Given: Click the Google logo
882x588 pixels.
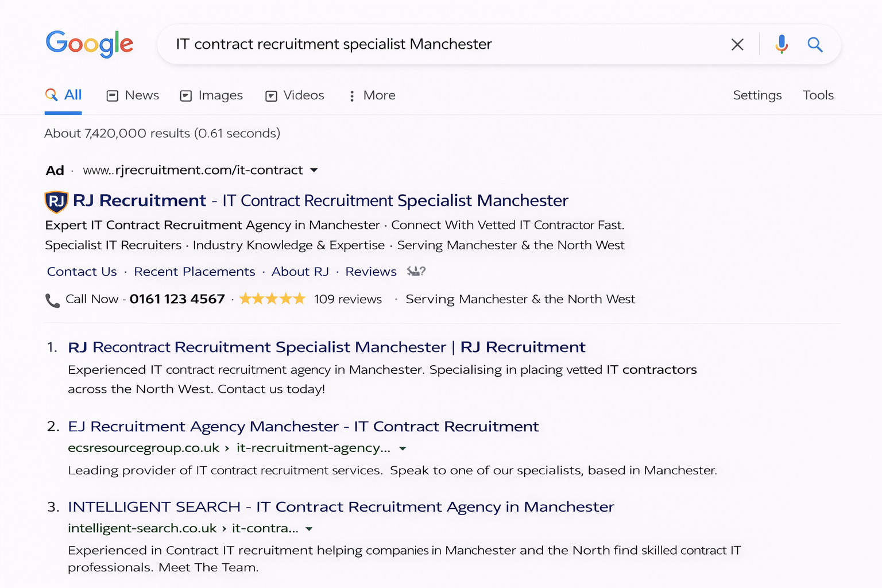Looking at the screenshot, I should pyautogui.click(x=90, y=44).
